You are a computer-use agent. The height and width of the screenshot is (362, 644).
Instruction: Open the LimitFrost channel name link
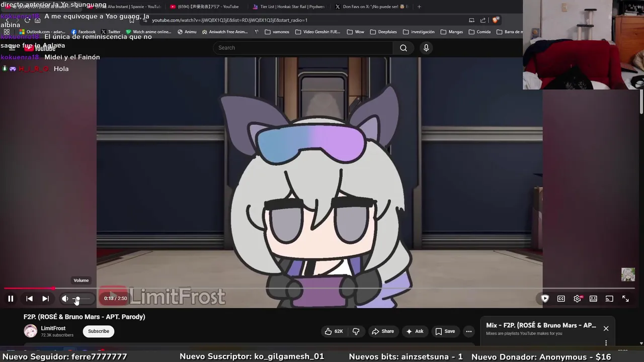pyautogui.click(x=53, y=328)
